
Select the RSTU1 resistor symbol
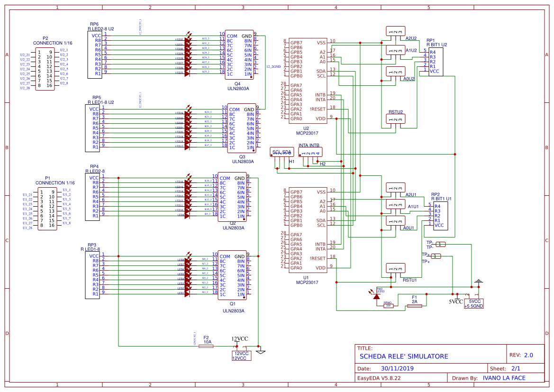(395, 268)
